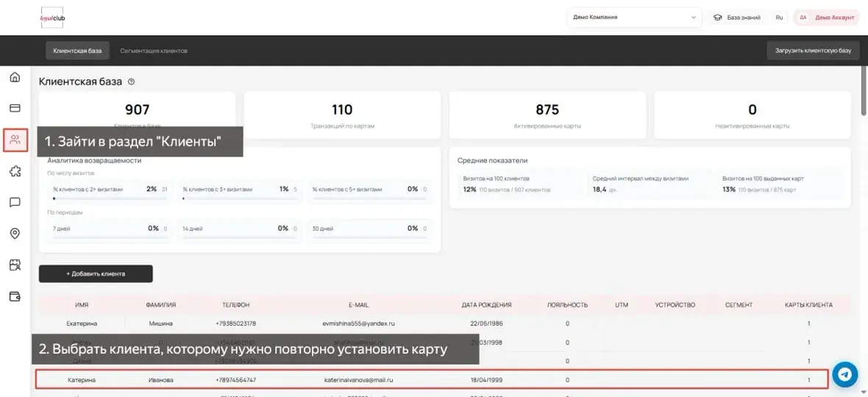Open the Ru language selector
The width and height of the screenshot is (868, 397).
coord(780,18)
